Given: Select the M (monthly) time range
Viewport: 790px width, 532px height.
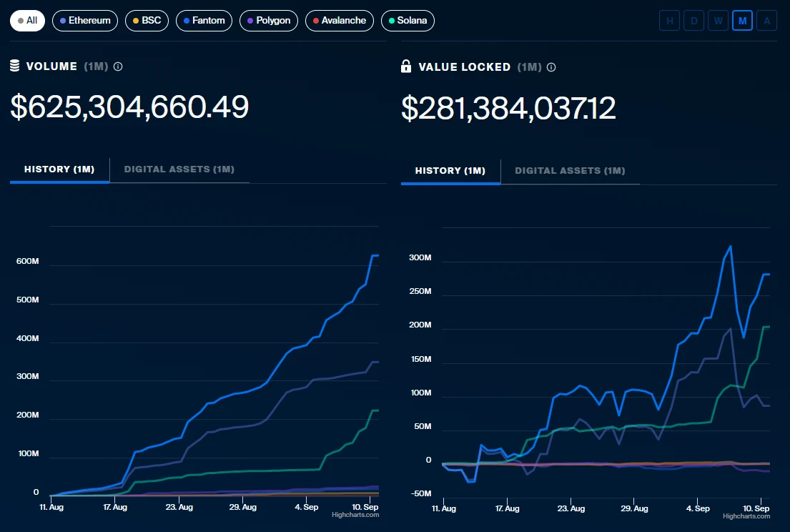Looking at the screenshot, I should (742, 21).
